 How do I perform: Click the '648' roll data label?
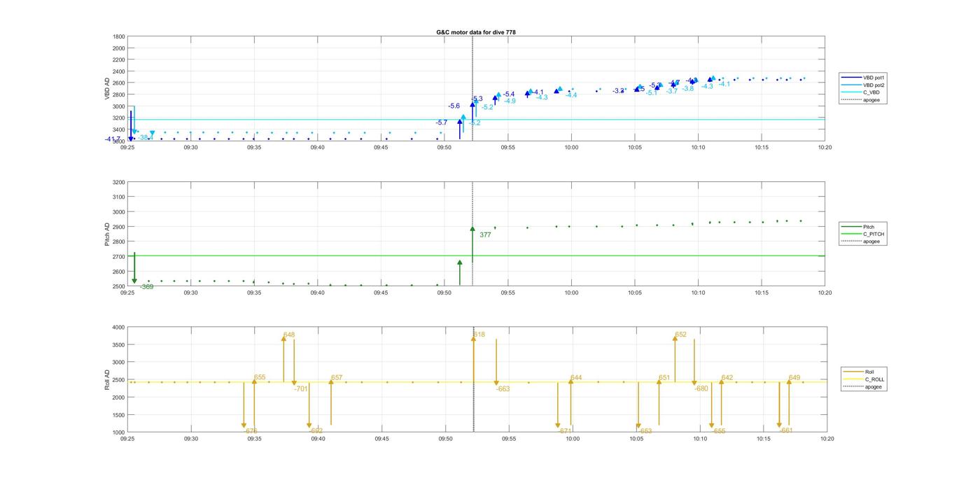[289, 335]
